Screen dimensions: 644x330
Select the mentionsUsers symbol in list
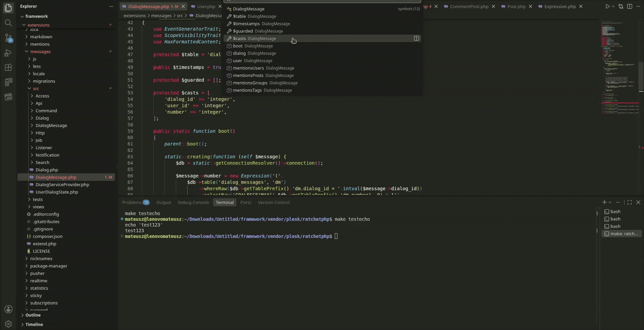point(322,68)
